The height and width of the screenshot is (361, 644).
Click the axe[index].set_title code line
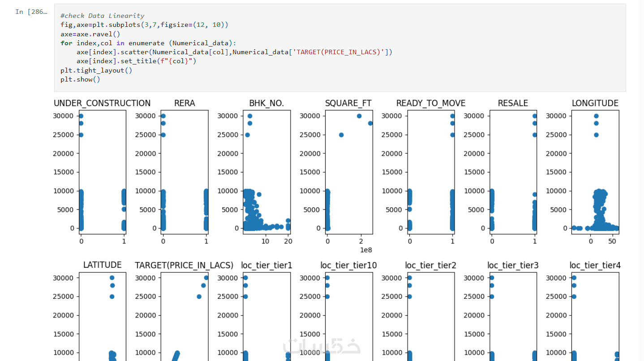tap(136, 61)
